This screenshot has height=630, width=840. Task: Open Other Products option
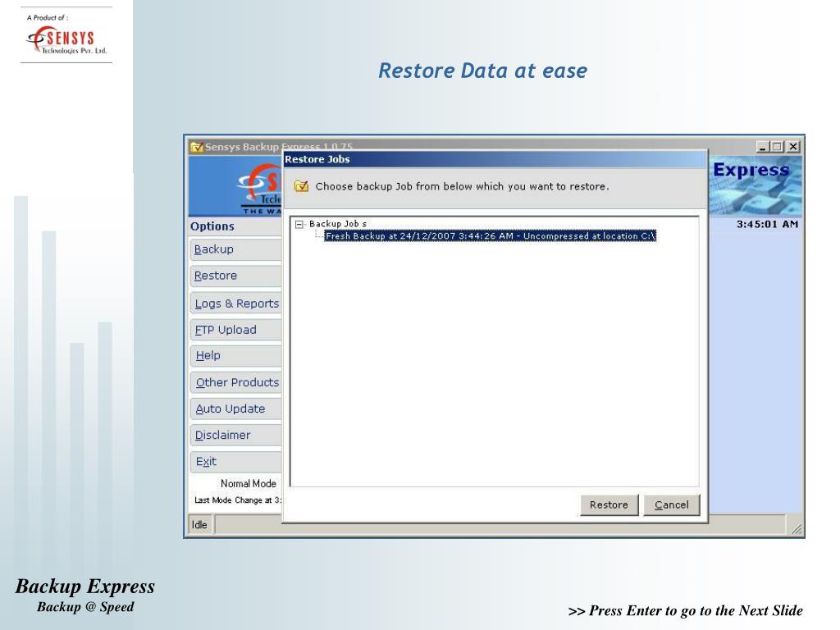pos(235,382)
